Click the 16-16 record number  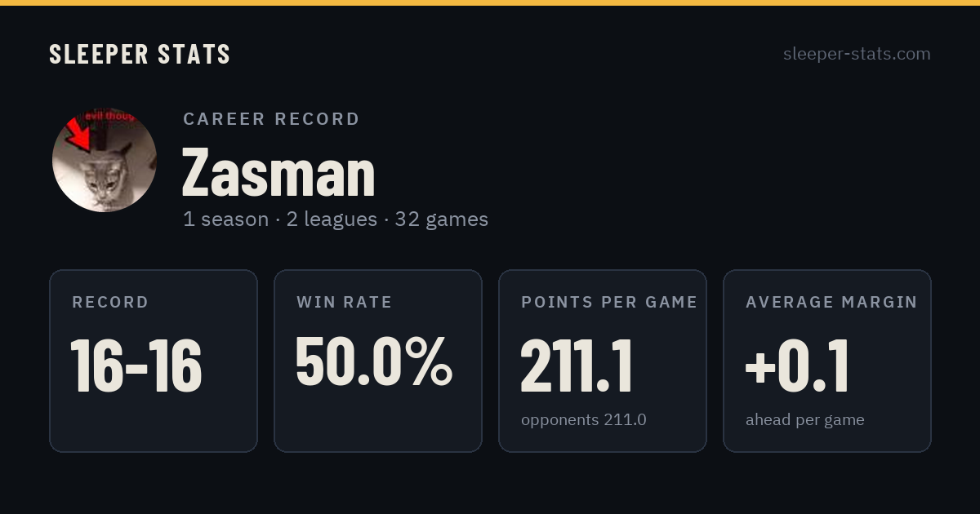(136, 366)
